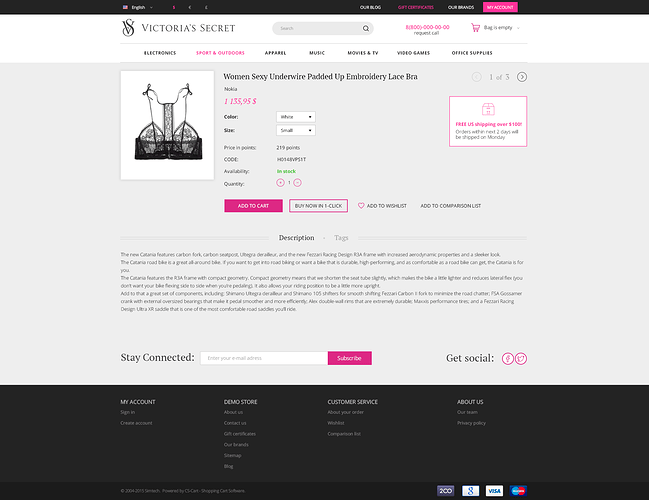649x500 pixels.
Task: Open Our Brands header link
Action: [461, 7]
